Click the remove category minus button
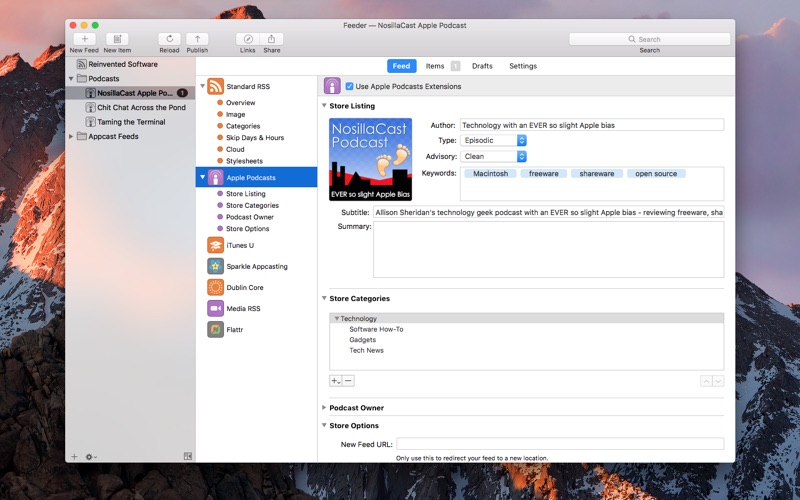 pyautogui.click(x=349, y=381)
